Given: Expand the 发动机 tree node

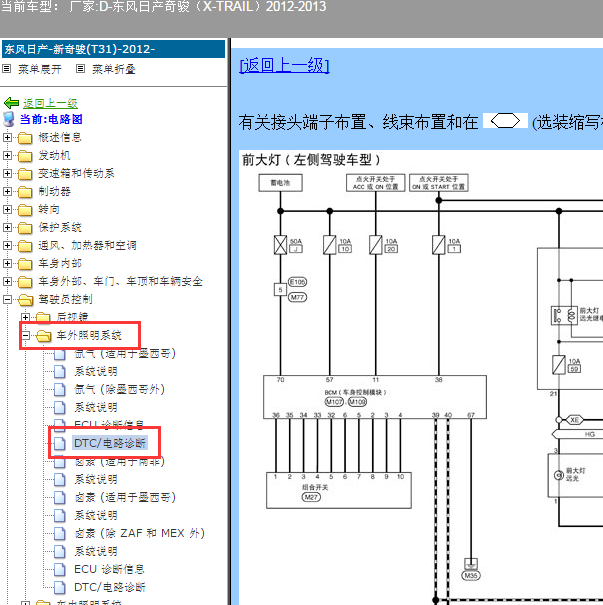Looking at the screenshot, I should (7, 155).
